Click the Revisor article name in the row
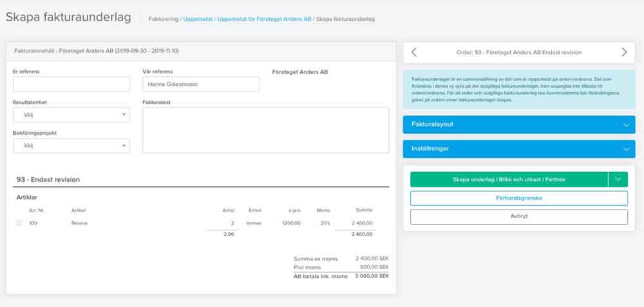This screenshot has width=644, height=307. [80, 223]
